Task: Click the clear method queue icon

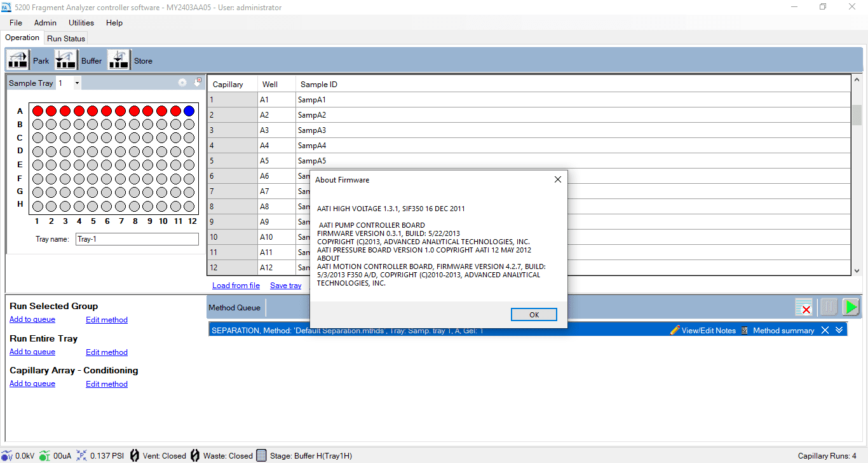Action: [803, 307]
